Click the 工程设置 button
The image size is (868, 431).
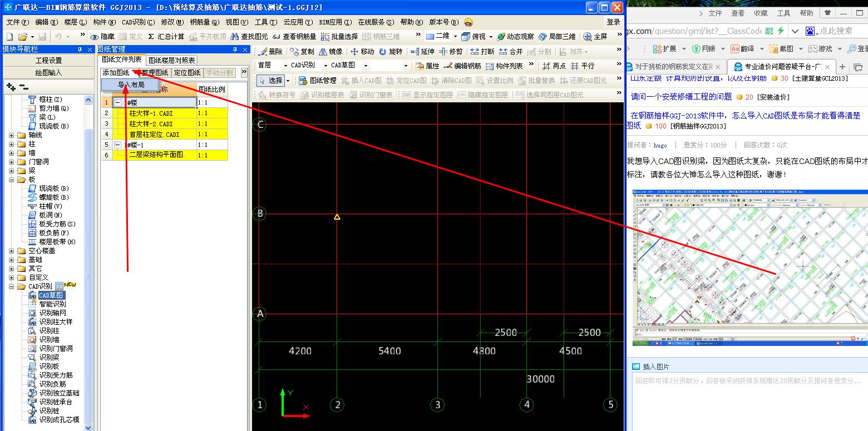click(x=49, y=60)
